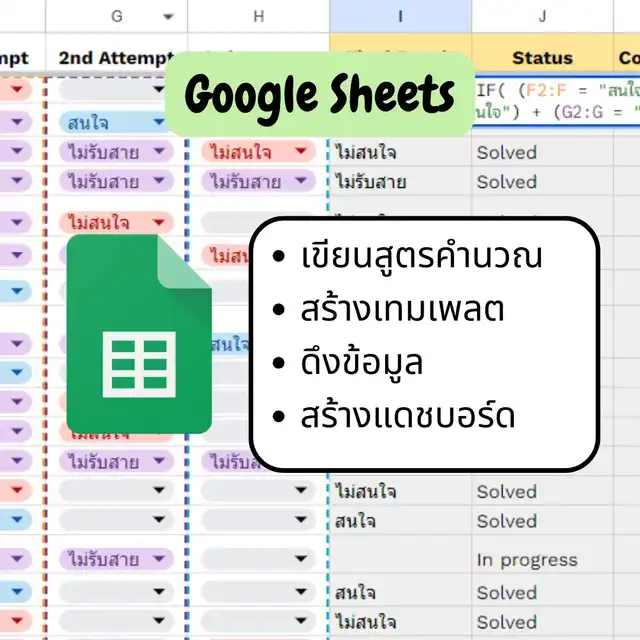Click the "2nd Attempt" header cell
The height and width of the screenshot is (640, 640).
116,58
